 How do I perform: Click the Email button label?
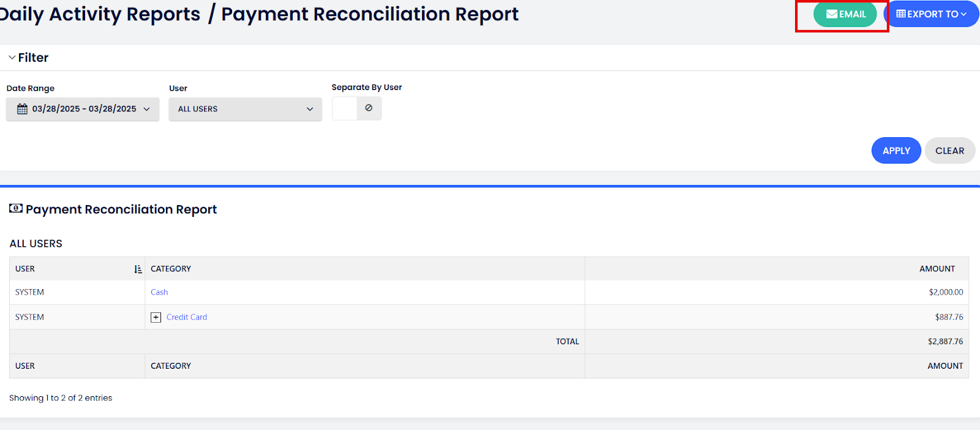point(852,14)
